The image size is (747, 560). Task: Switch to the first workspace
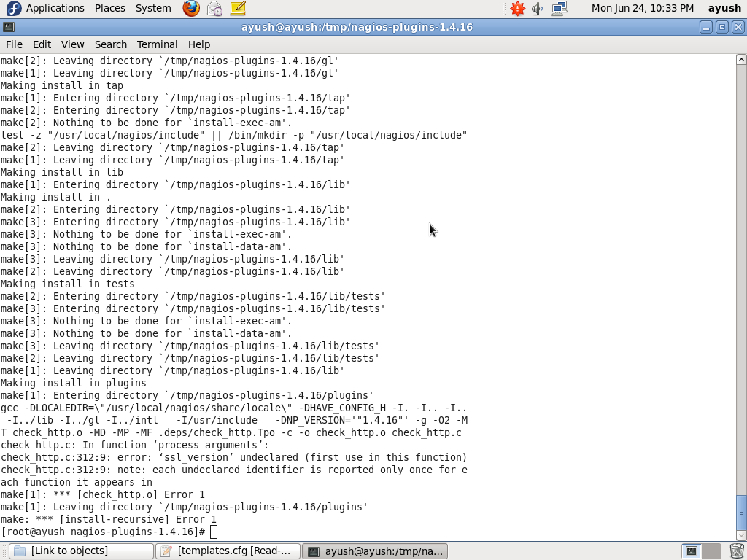pos(692,551)
